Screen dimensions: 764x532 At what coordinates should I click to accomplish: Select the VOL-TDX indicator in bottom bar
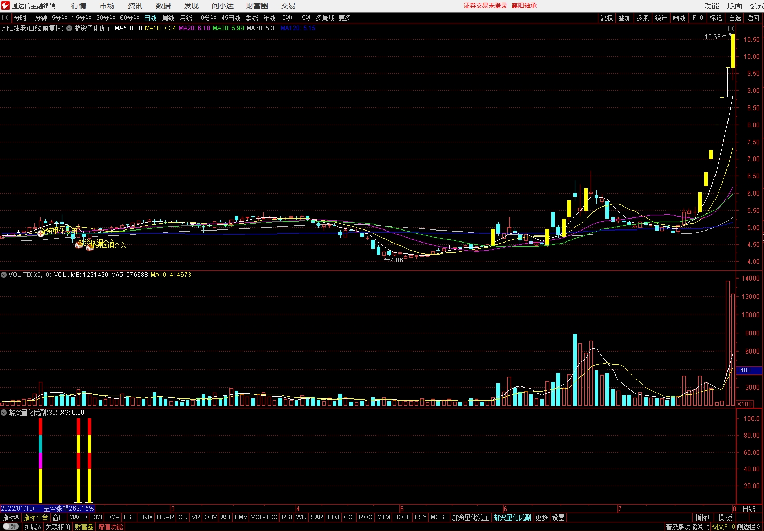pos(264,517)
